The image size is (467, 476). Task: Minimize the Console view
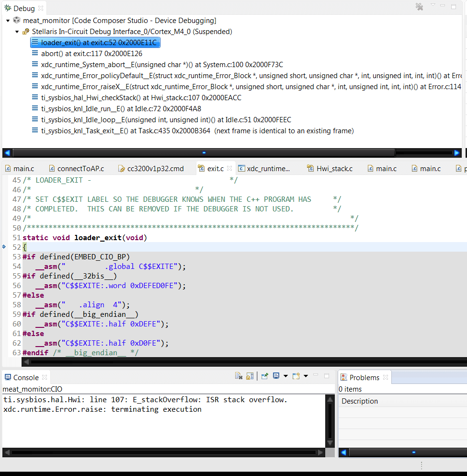click(315, 376)
